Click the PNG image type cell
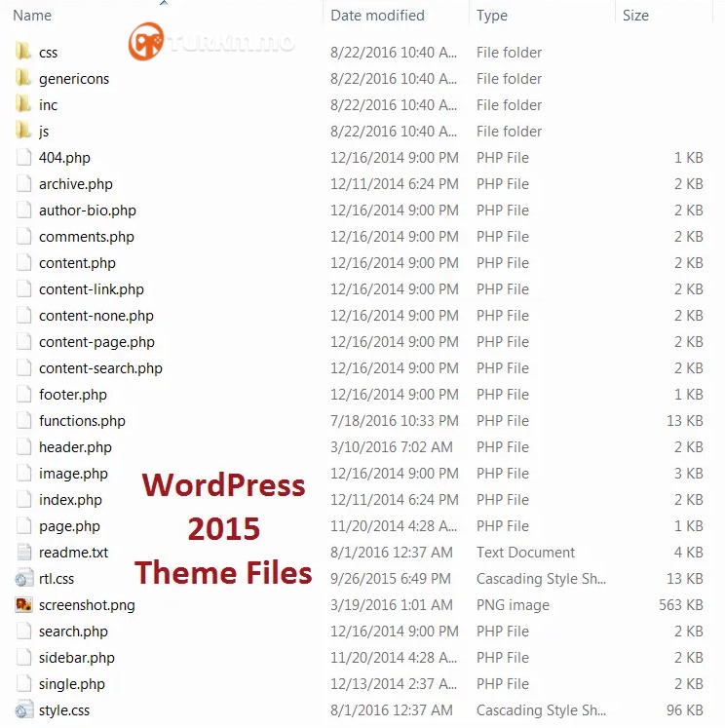 coord(513,605)
